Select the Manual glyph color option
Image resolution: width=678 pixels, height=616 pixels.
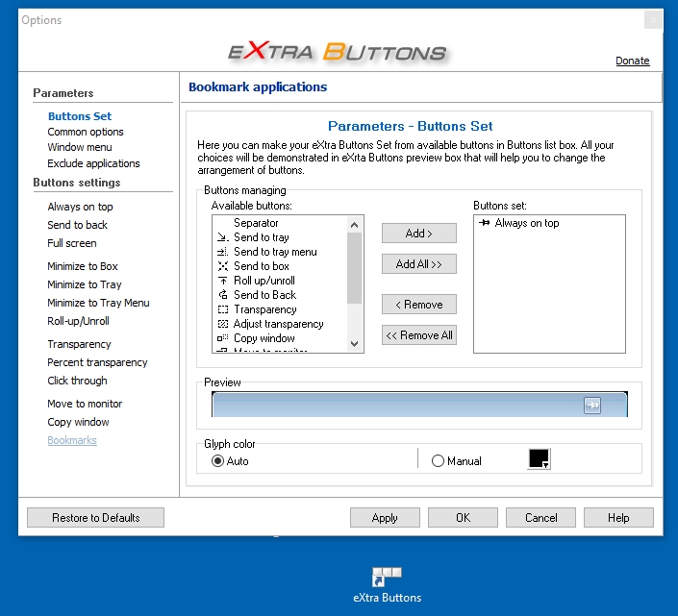click(x=438, y=461)
